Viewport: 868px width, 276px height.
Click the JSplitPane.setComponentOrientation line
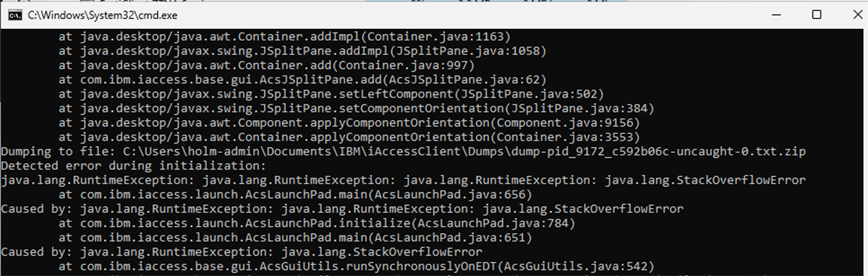pyautogui.click(x=357, y=108)
